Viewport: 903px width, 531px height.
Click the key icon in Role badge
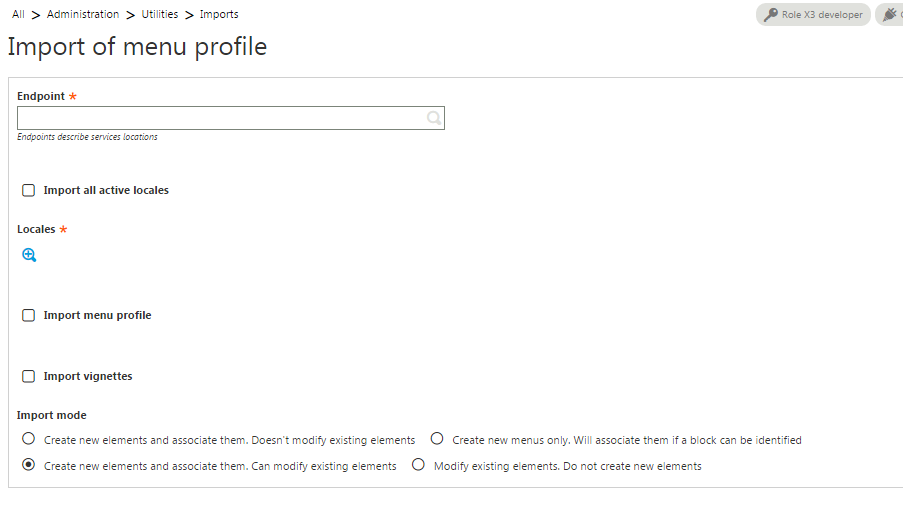[771, 14]
